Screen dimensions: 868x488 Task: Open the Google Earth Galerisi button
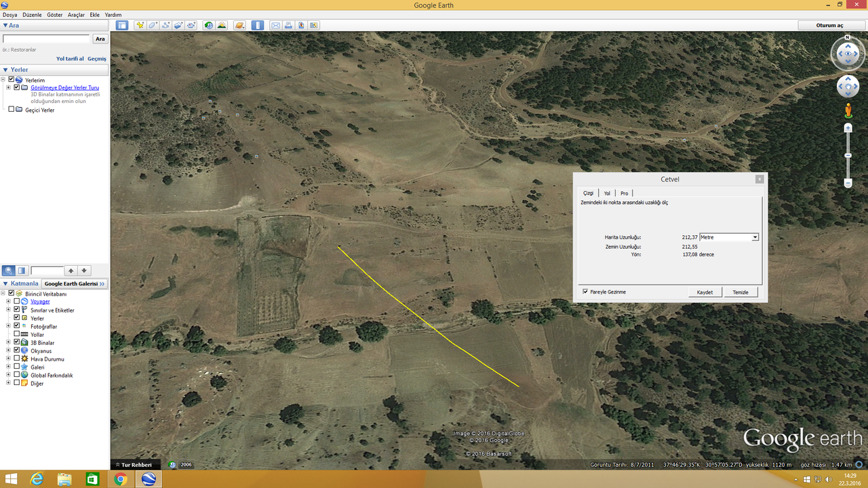pos(75,283)
